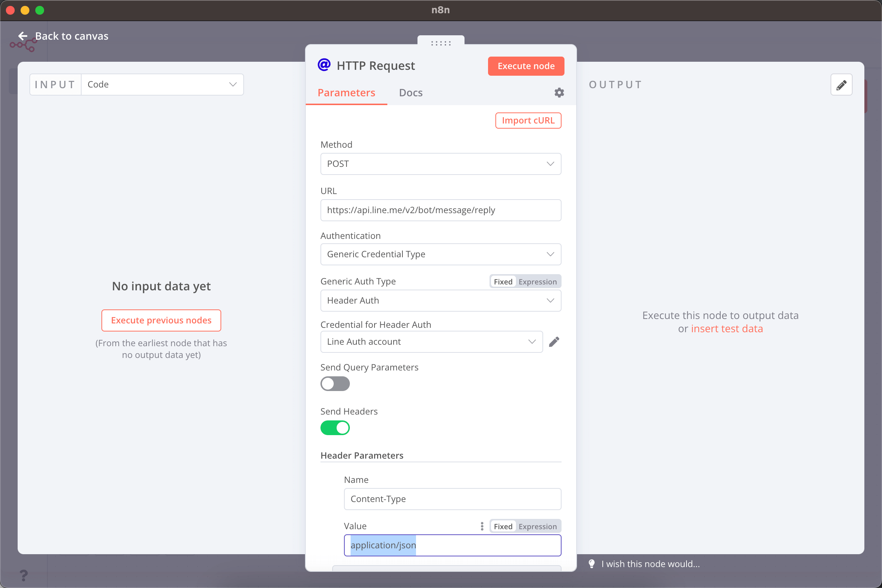Open the node settings gear
Viewport: 882px width, 588px height.
[x=559, y=92]
